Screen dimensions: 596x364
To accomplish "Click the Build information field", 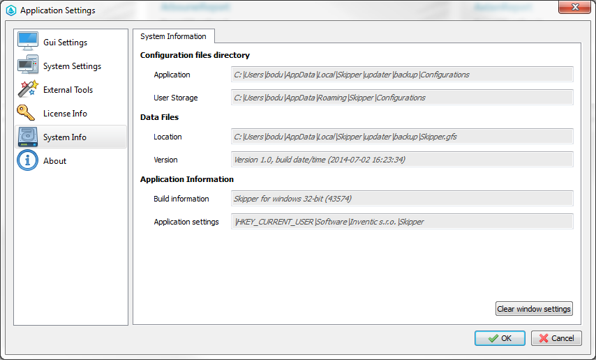I will [402, 199].
